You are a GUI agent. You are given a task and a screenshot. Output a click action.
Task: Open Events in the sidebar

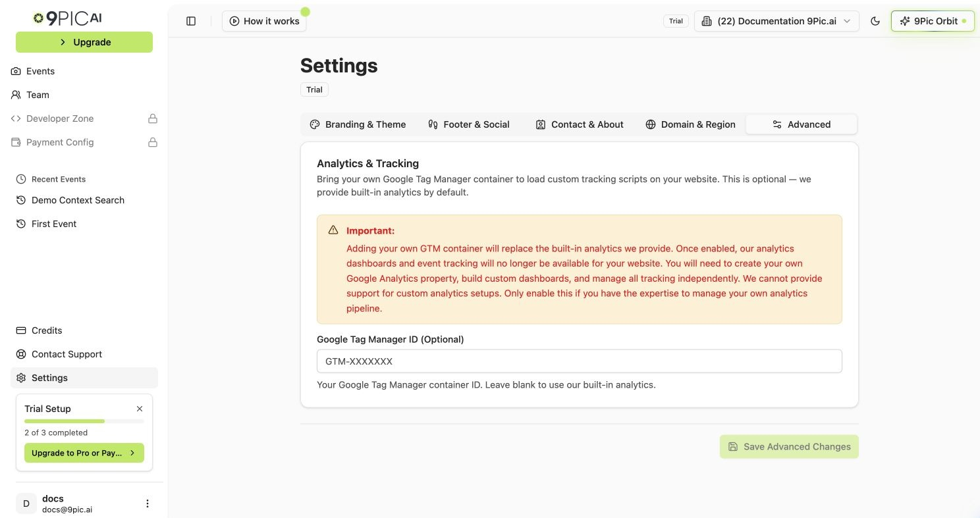(x=84, y=71)
